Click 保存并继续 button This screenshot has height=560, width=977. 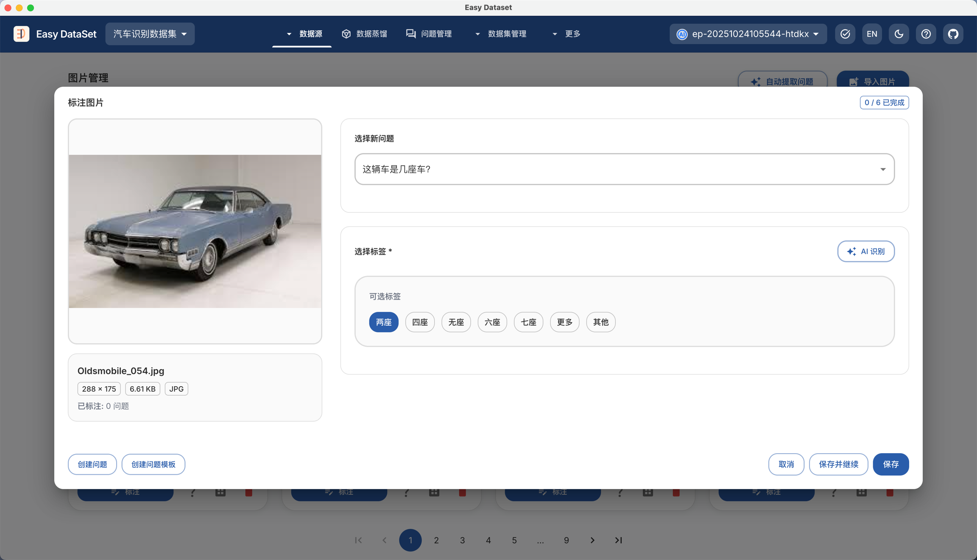(838, 464)
